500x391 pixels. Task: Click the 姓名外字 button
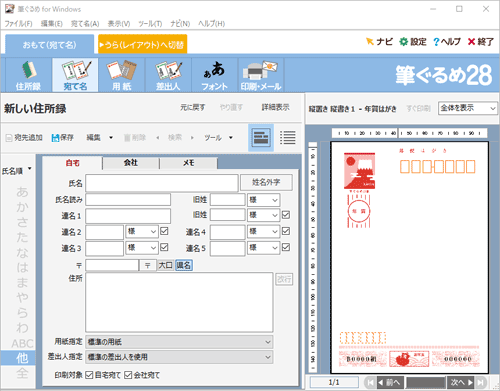[266, 182]
